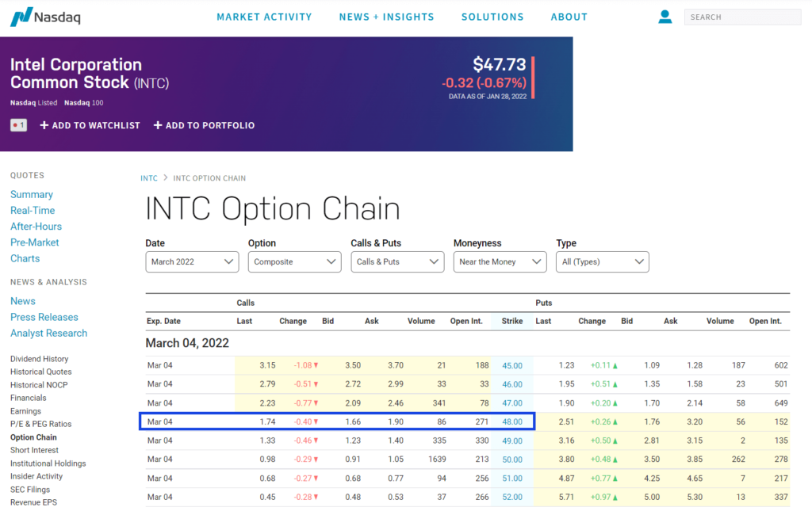Open the user account icon

(x=665, y=17)
